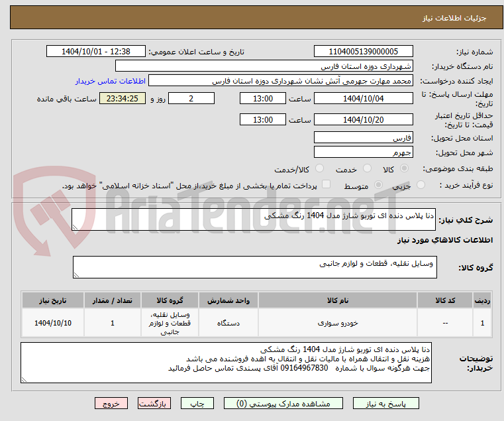Click the resize handle of buyer notes textarea
The width and height of the screenshot is (504, 421).
pos(25,379)
